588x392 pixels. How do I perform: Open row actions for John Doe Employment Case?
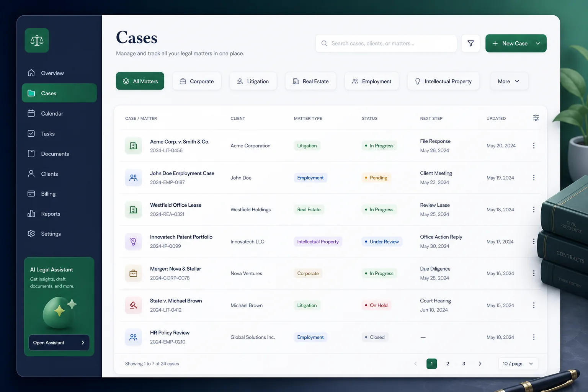click(x=534, y=178)
